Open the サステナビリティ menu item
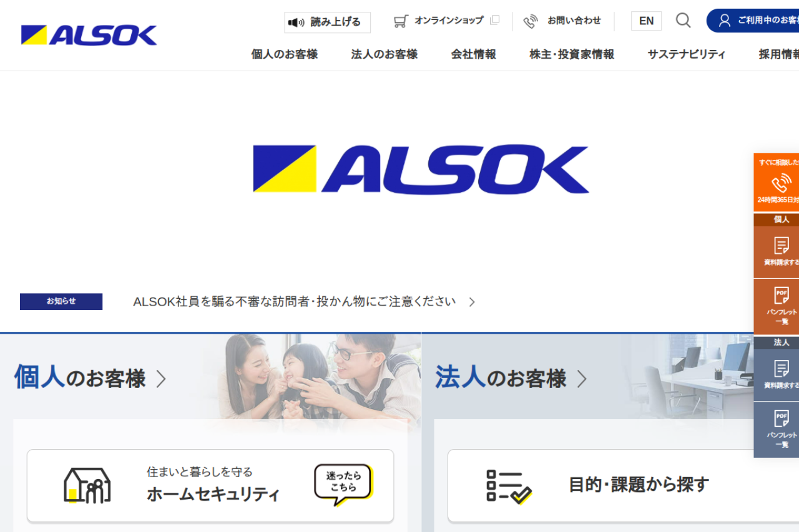Viewport: 799px width, 532px height. pyautogui.click(x=687, y=54)
